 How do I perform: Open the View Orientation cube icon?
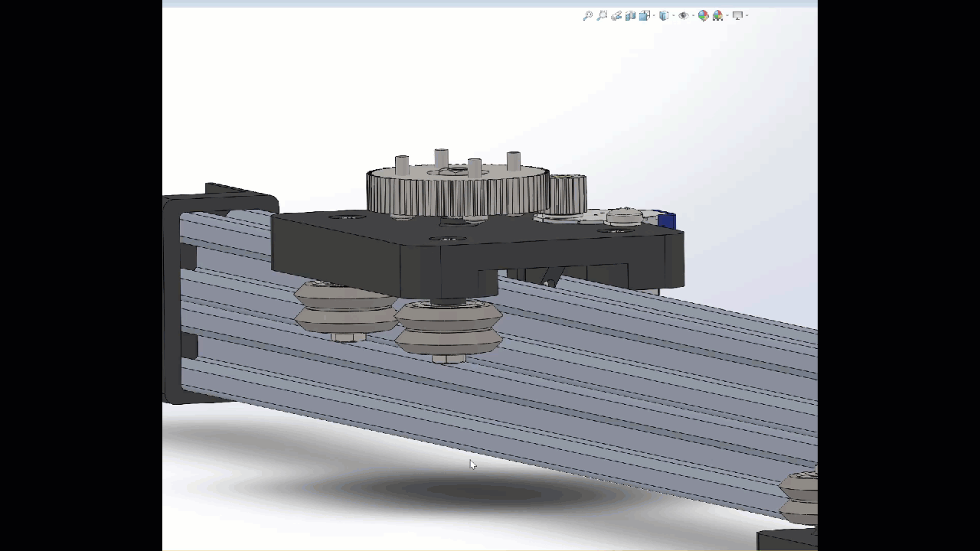pyautogui.click(x=645, y=15)
